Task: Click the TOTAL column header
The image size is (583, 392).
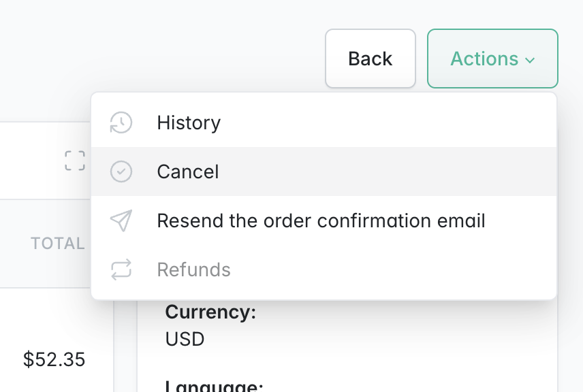Action: (x=57, y=244)
